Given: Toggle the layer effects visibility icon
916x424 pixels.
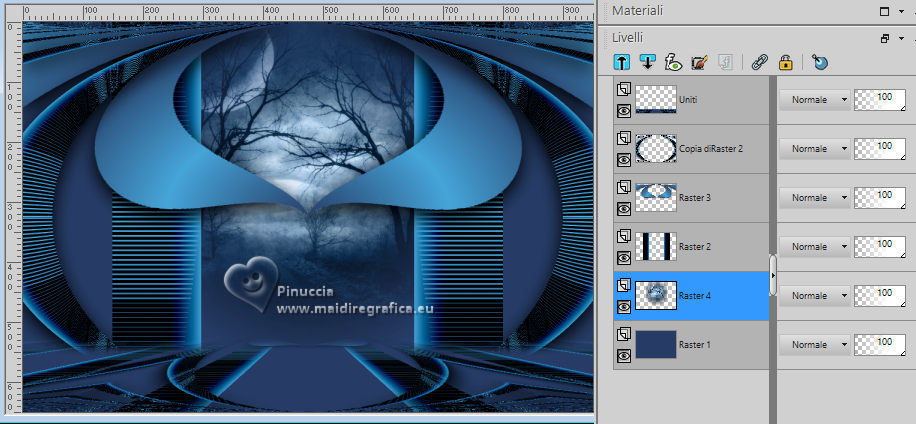Looking at the screenshot, I should (674, 62).
